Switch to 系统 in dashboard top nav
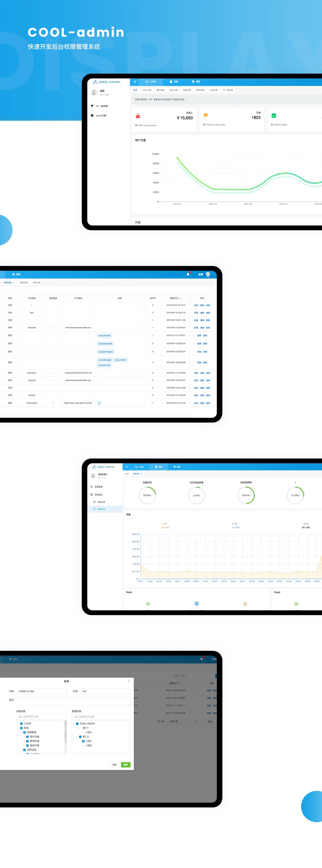The width and height of the screenshot is (322, 868). click(x=174, y=81)
